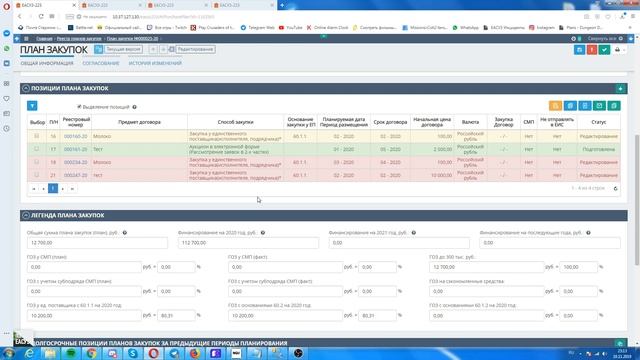The height and width of the screenshot is (360, 640).
Task: Click the Текущая версия button
Action: (124, 49)
